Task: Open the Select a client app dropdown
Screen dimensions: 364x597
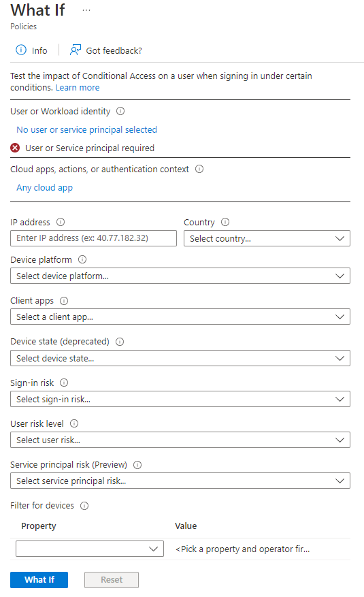Action: coord(180,317)
